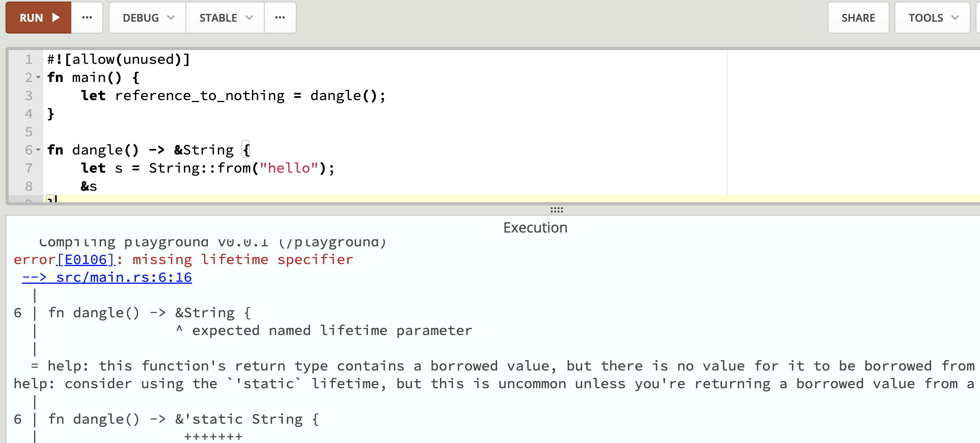Click line number 7 in gutter

click(x=29, y=168)
